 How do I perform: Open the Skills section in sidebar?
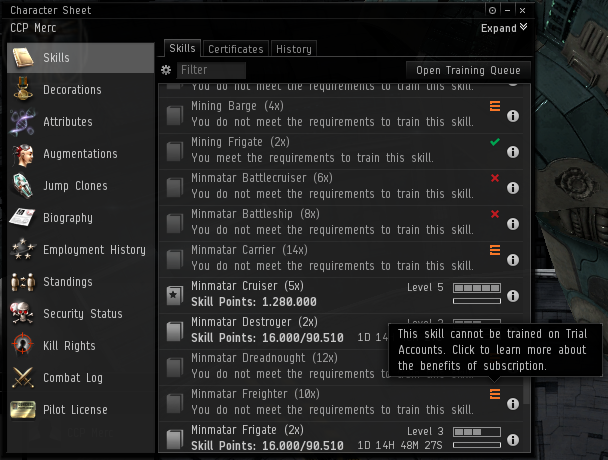click(x=81, y=58)
